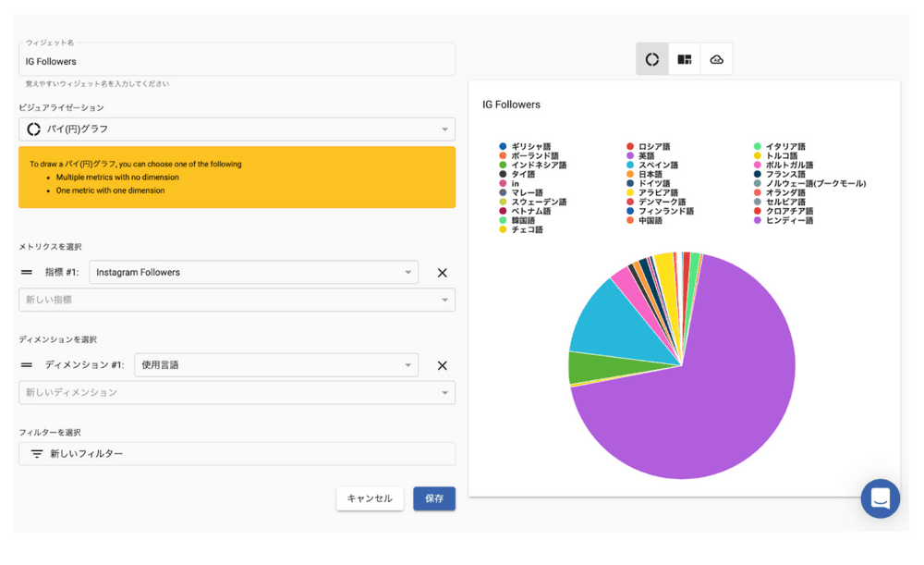This screenshot has height=565, width=924.
Task: Grab the drag handle for 指標 #1
Action: pyautogui.click(x=27, y=273)
